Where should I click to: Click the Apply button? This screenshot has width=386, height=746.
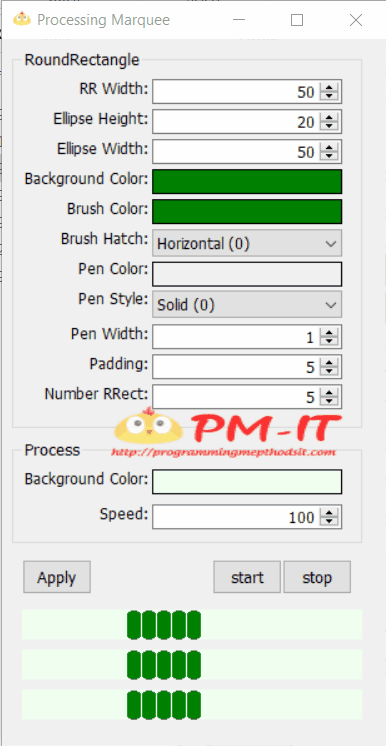[x=57, y=577]
